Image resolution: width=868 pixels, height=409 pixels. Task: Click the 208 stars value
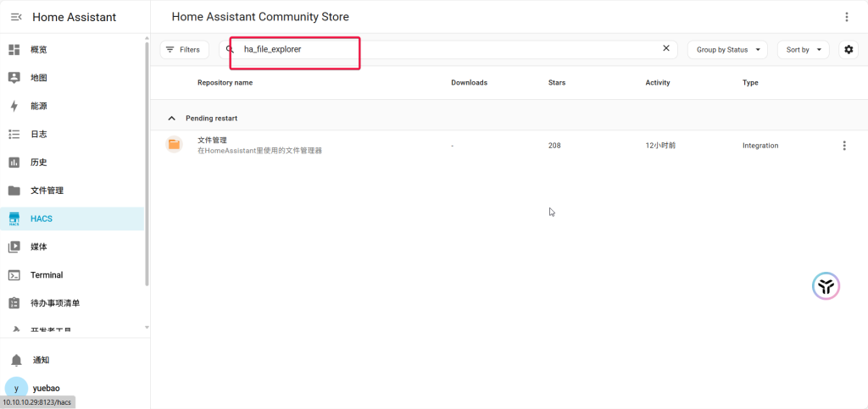[x=554, y=146]
